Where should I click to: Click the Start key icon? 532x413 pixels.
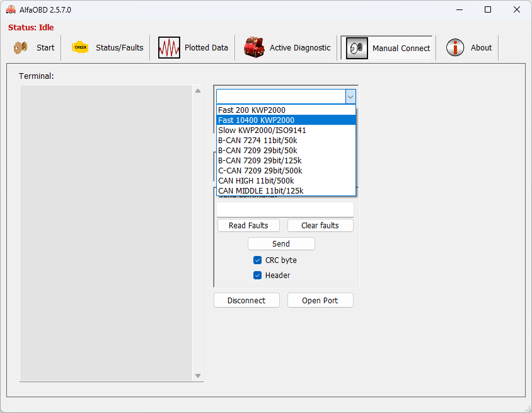tap(21, 47)
